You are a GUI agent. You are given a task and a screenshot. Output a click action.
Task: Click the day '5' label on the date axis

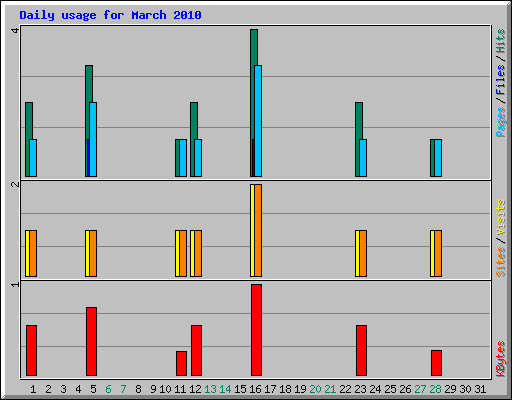pyautogui.click(x=93, y=389)
